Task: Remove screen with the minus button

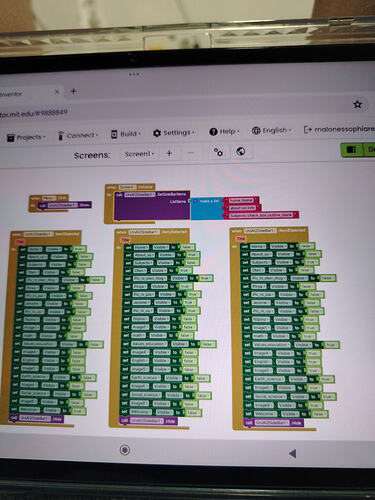Action: click(x=191, y=153)
